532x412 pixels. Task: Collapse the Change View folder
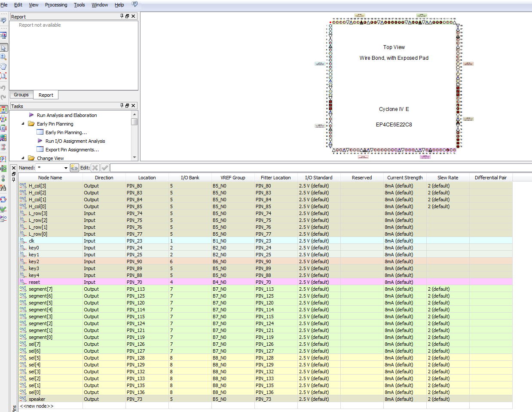[x=23, y=158]
